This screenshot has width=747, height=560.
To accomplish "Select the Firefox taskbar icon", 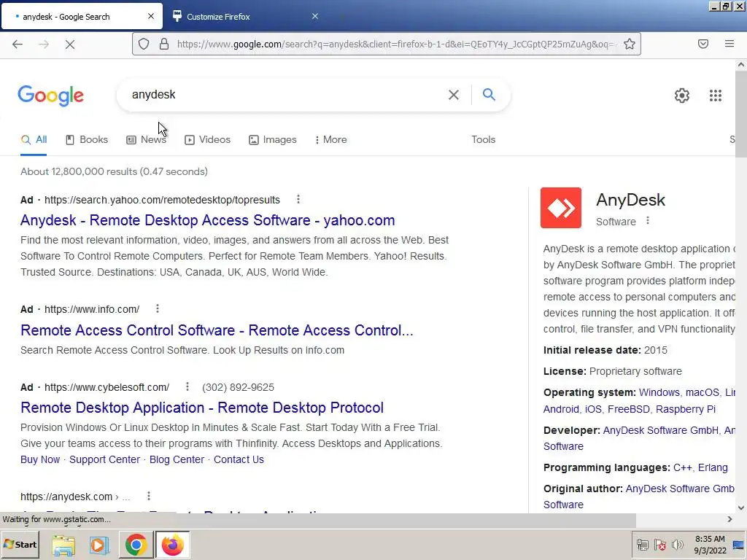I will pyautogui.click(x=172, y=545).
